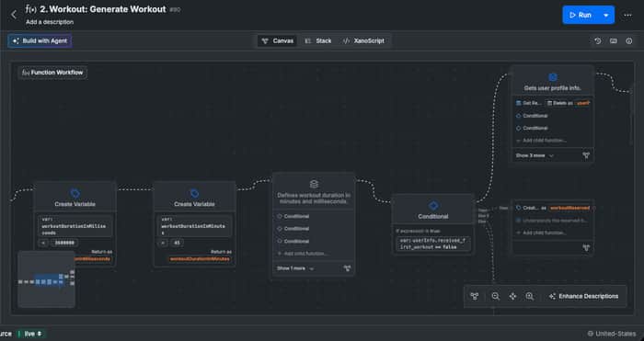Click the layout icon on workout duration group footer
The width and height of the screenshot is (644, 341).
pyautogui.click(x=347, y=268)
